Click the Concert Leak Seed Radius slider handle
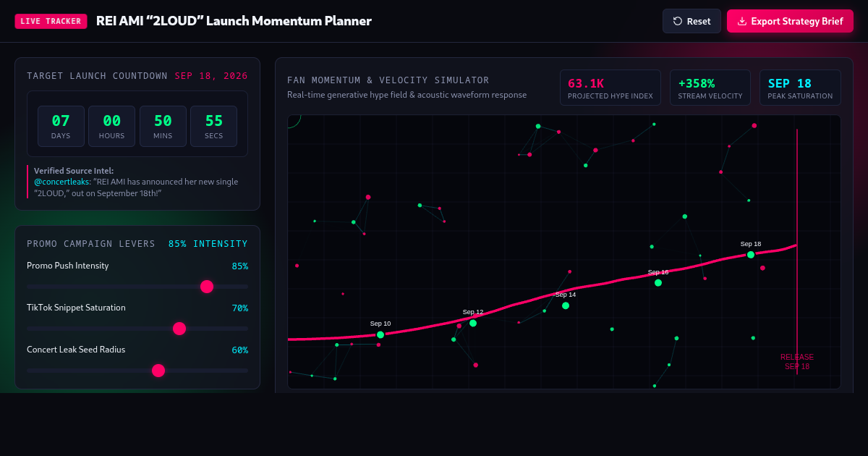 point(158,371)
